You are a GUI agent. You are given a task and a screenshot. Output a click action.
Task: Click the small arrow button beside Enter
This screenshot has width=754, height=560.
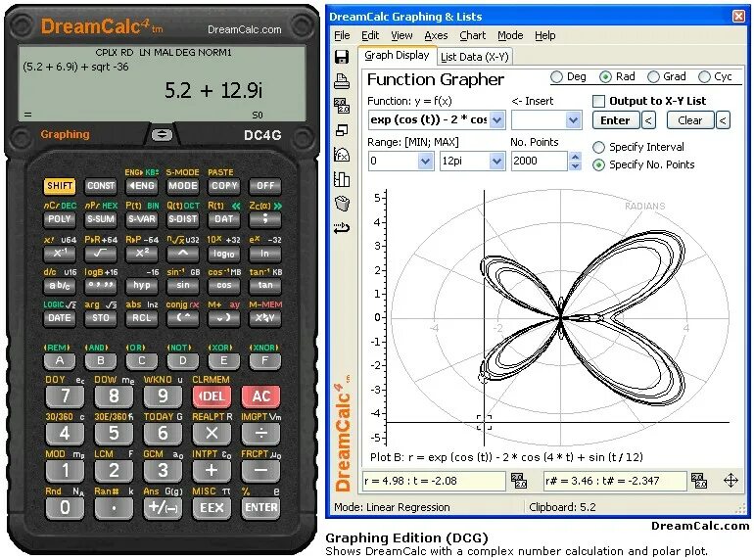click(x=648, y=120)
